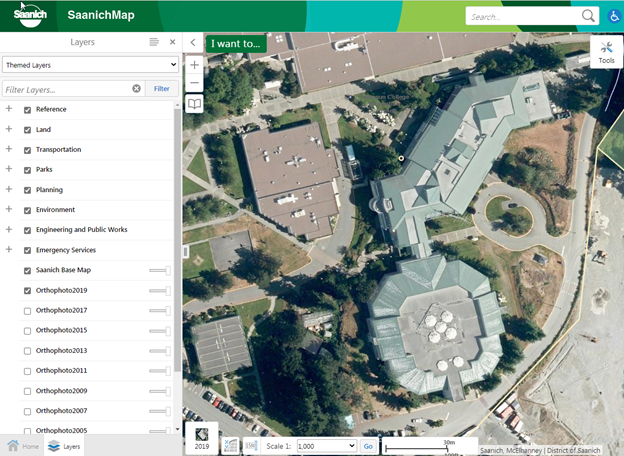
Task: Click the Go scale button
Action: coord(368,446)
